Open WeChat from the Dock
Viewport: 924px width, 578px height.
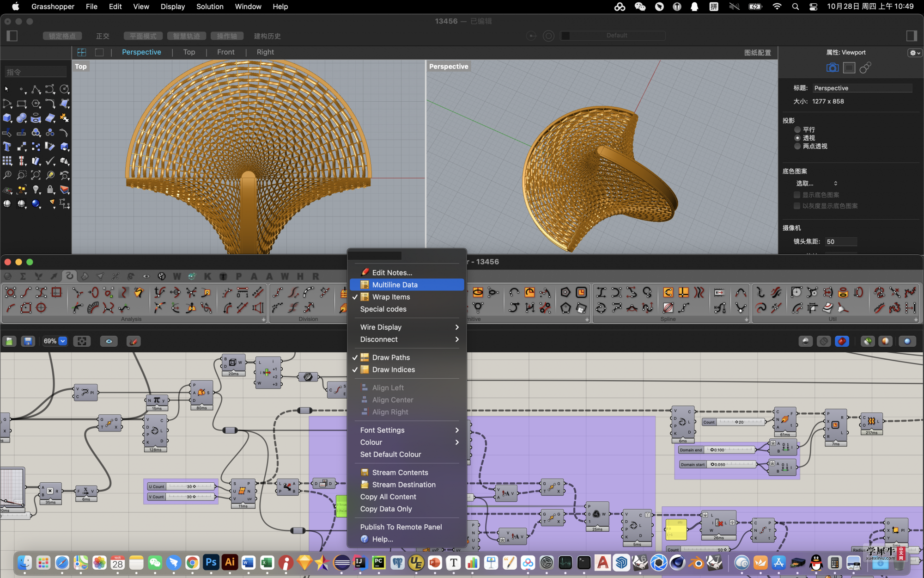(155, 562)
